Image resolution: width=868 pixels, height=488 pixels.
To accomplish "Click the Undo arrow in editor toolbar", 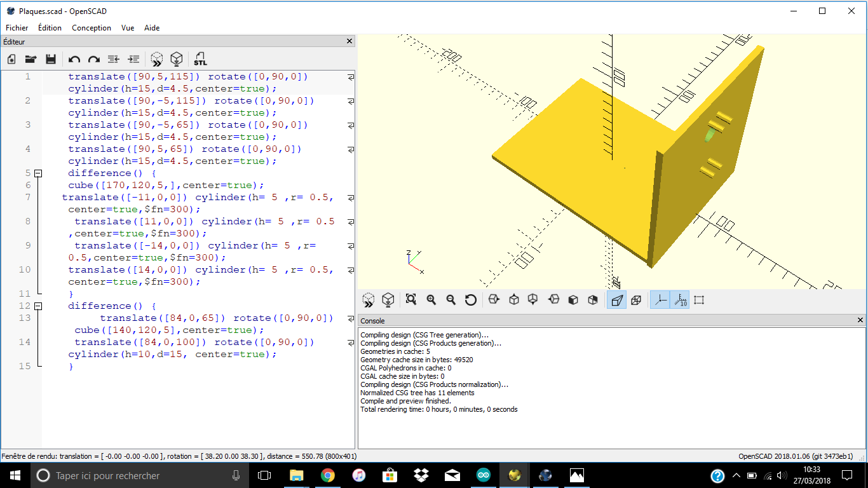I will point(74,59).
